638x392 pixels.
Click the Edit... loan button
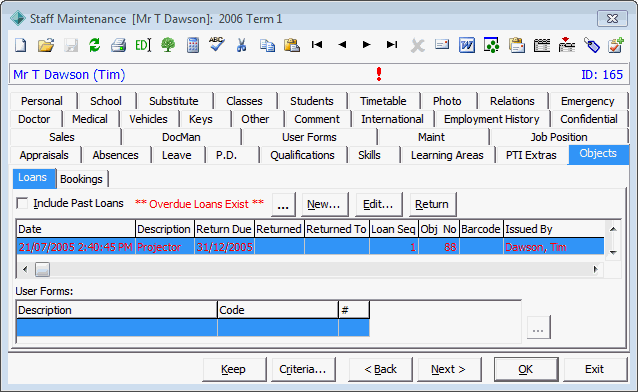pos(379,204)
